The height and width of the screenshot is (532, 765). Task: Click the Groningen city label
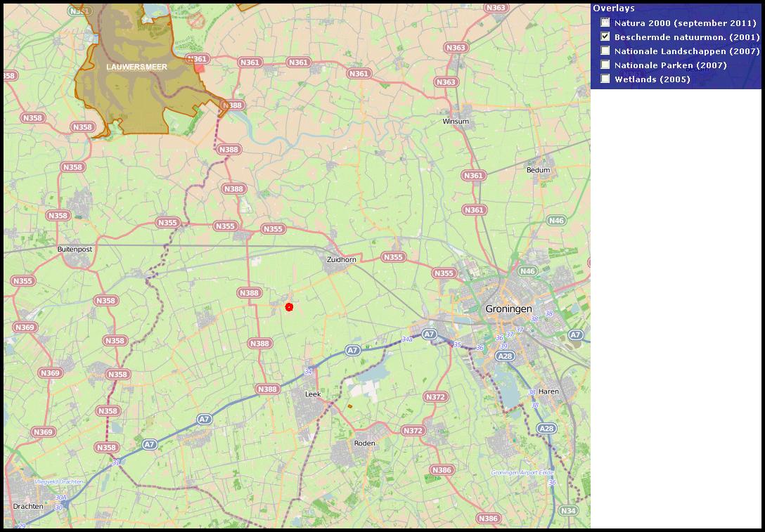coord(508,309)
